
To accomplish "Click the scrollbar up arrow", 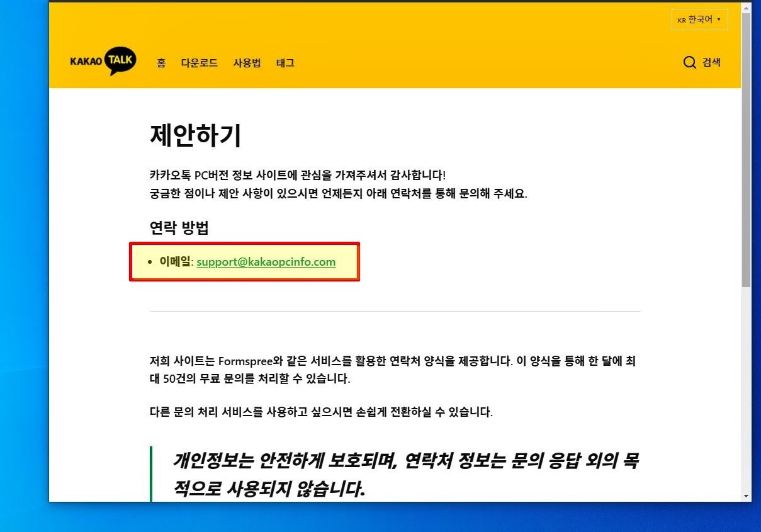I will [x=746, y=7].
